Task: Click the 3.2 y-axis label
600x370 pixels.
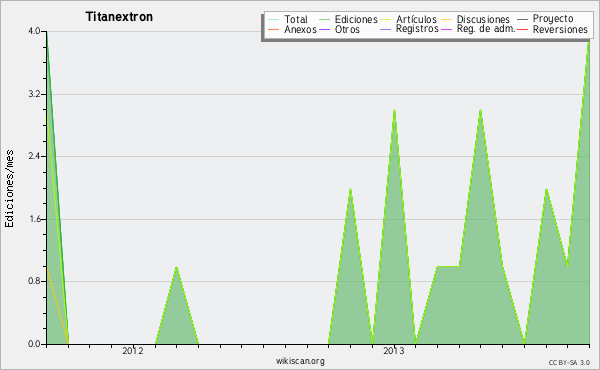Action: tap(34, 94)
